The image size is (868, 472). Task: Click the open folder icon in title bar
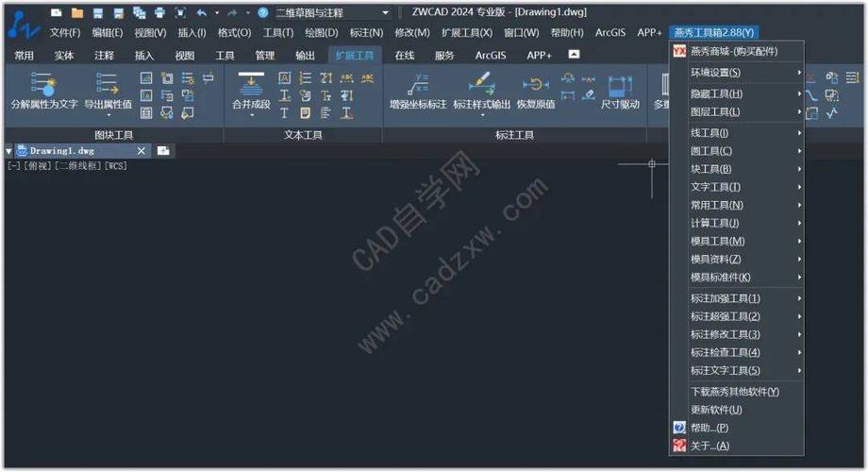77,13
